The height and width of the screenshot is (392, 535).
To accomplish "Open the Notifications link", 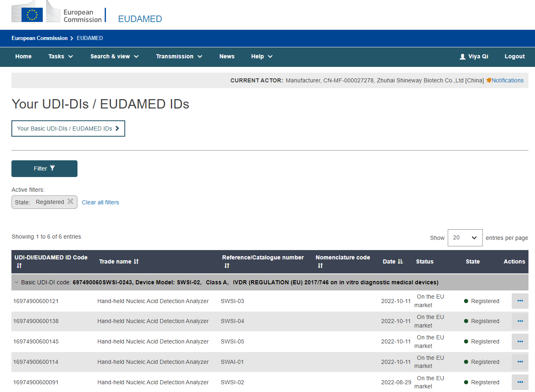I will 507,80.
